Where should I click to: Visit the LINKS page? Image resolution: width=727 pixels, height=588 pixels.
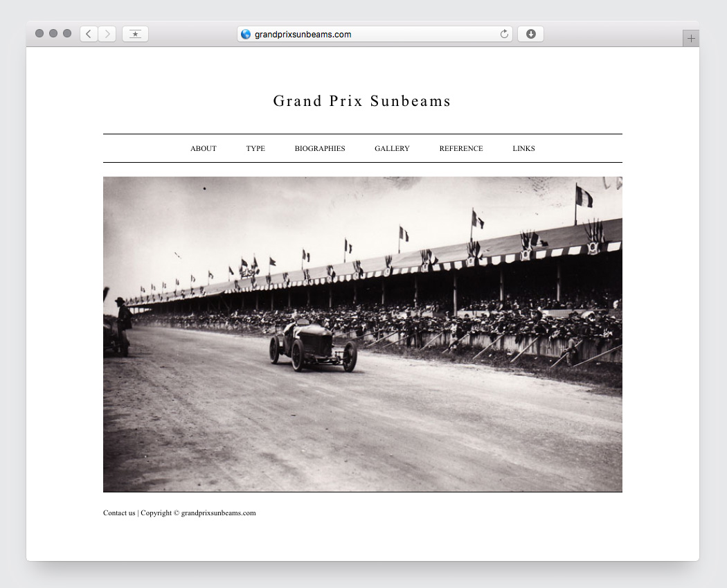pyautogui.click(x=523, y=148)
